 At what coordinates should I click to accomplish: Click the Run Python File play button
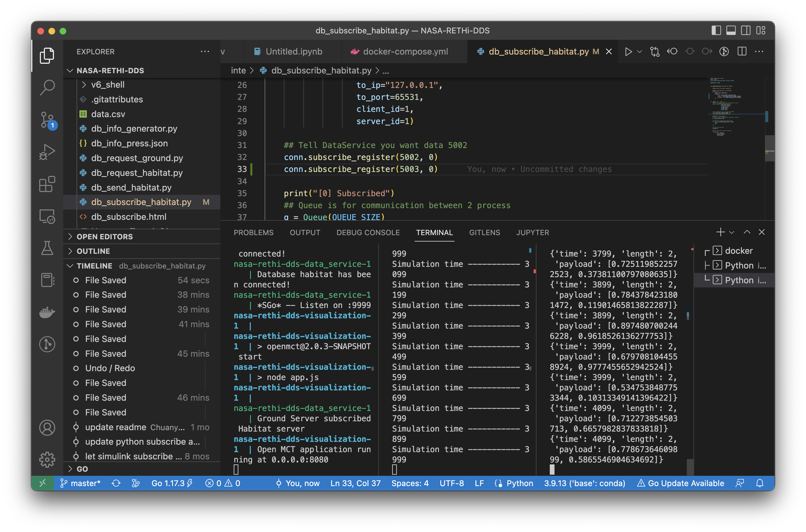[628, 51]
